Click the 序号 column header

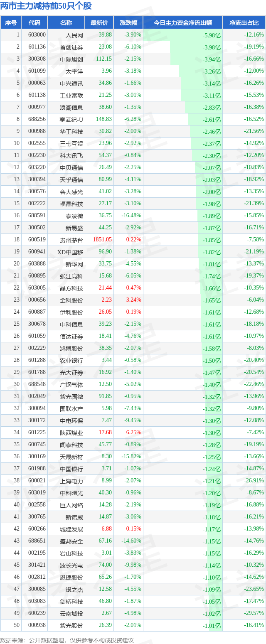click(11, 22)
